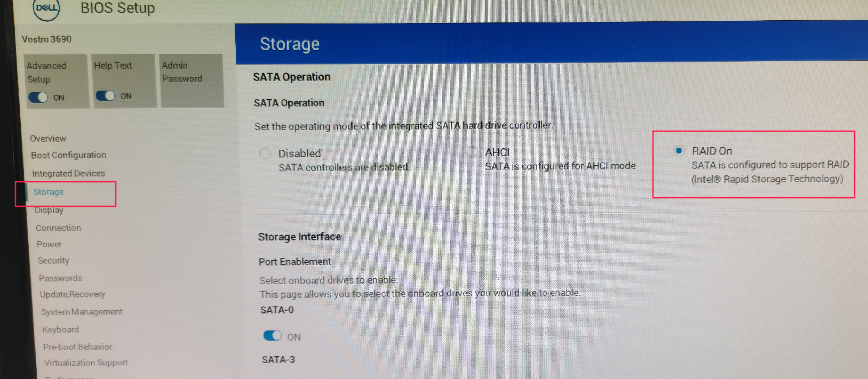Open the Passwords page
This screenshot has width=868, height=379.
61,278
